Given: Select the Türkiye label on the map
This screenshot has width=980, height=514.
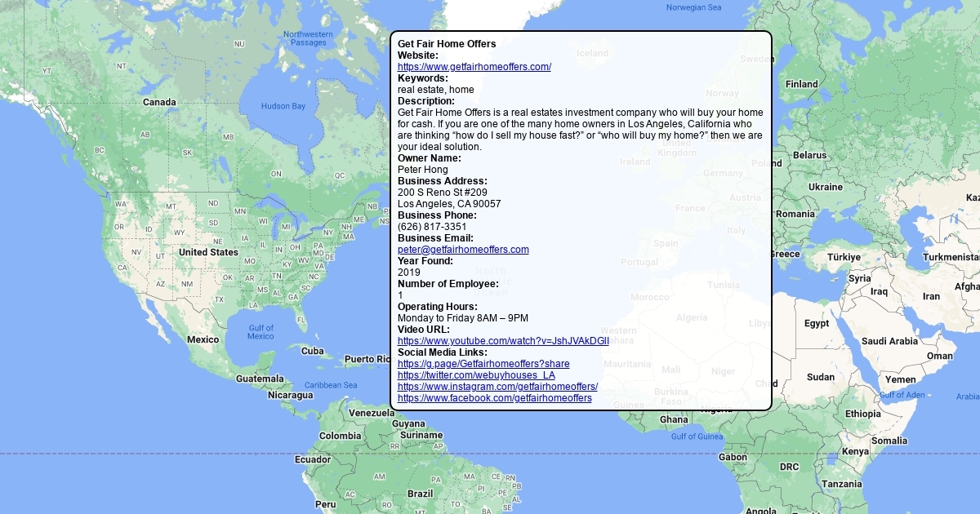Looking at the screenshot, I should (844, 257).
